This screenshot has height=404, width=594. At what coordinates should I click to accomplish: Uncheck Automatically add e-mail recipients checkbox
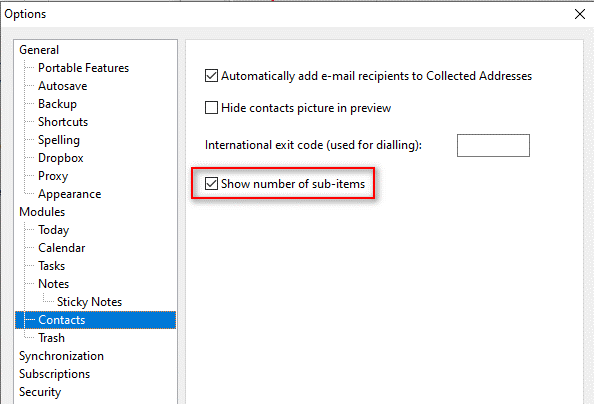coord(211,76)
